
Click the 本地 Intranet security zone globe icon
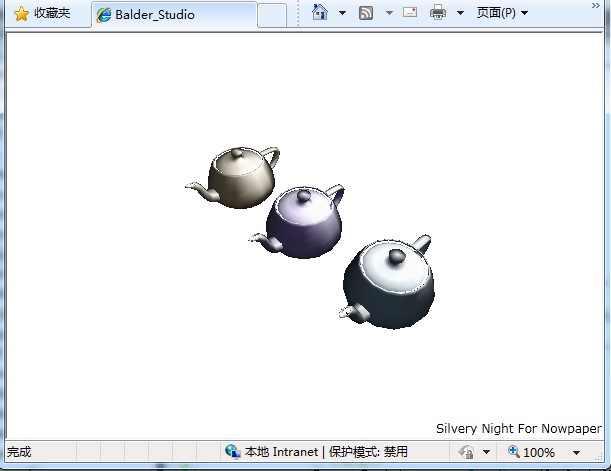[x=233, y=452]
